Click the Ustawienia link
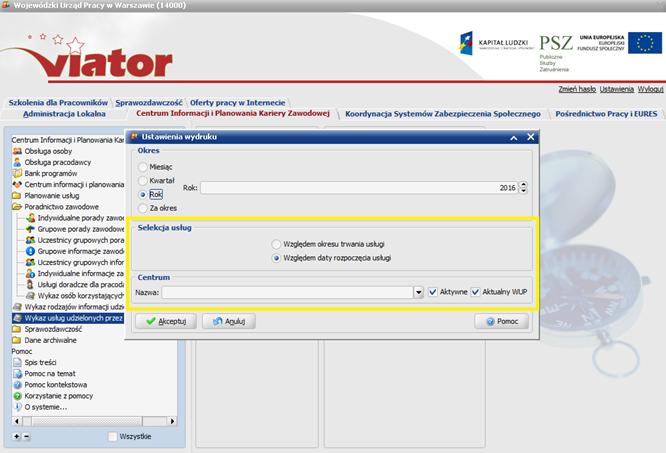Viewport: 666px width, 453px height. (617, 89)
